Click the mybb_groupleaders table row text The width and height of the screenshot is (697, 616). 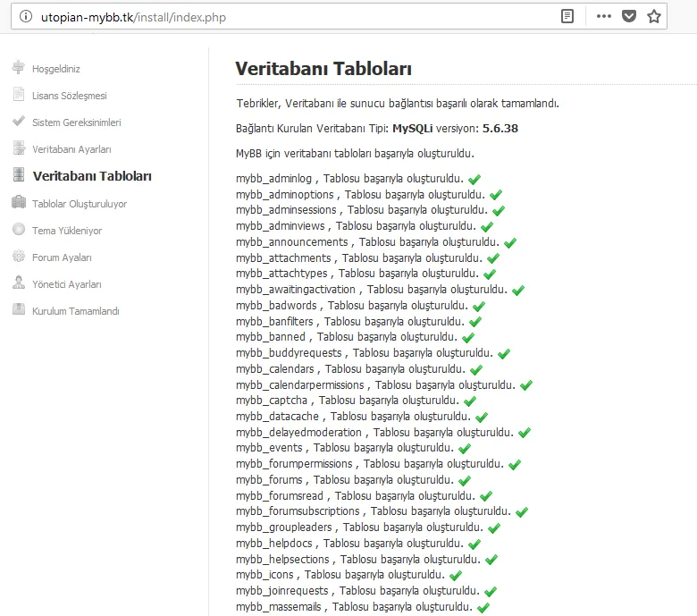[359, 527]
